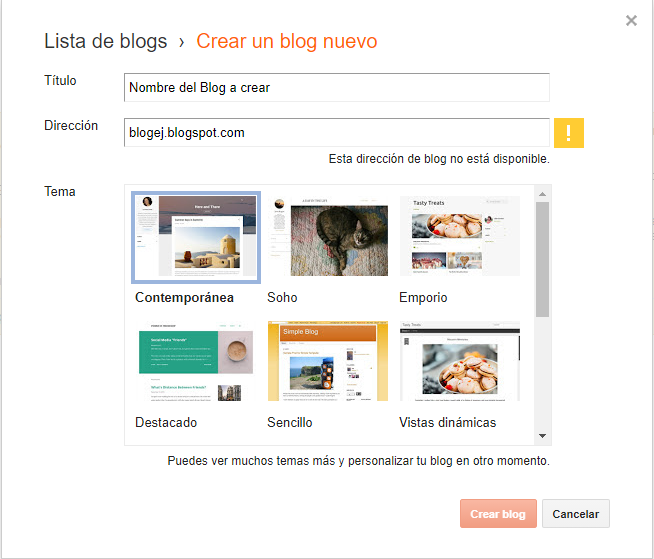Select the Destacado theme thumbnail
This screenshot has height=559, width=654.
[x=196, y=361]
